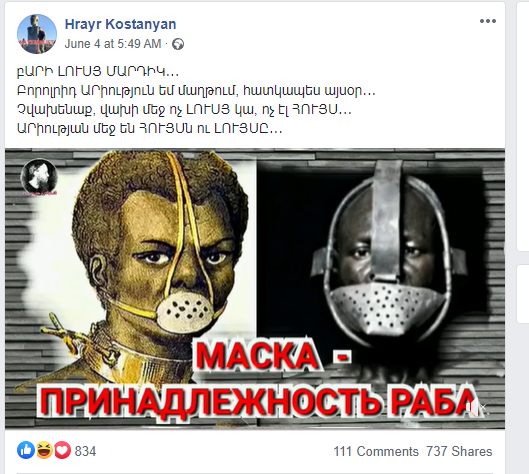Screen dimensions: 529x474
Task: Open the Hrayr Kostanyan profile name link
Action: pyautogui.click(x=120, y=24)
